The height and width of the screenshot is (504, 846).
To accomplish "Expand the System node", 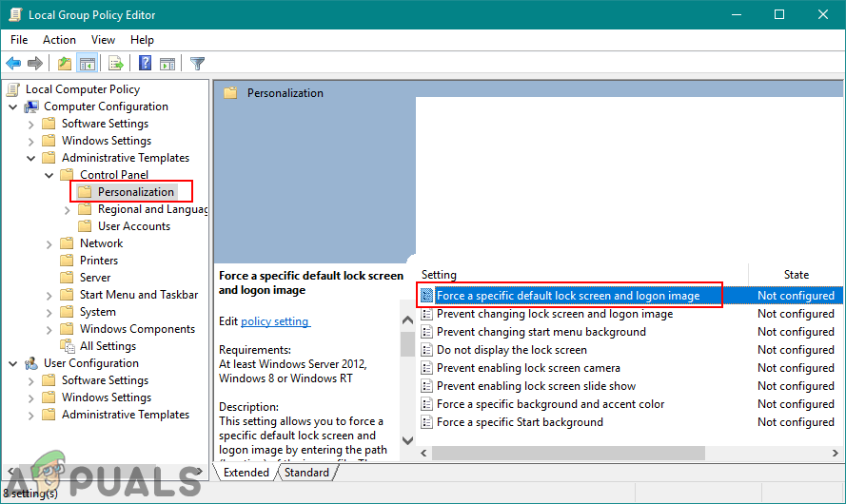I will 49,313.
